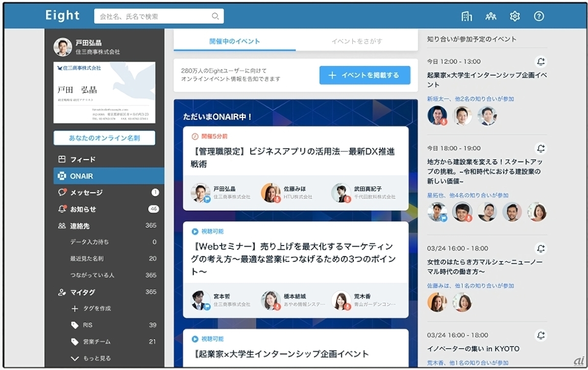Open 起業家×大学生インターンシップ企画イベント in right panel
The width and height of the screenshot is (588, 370).
pos(487,80)
